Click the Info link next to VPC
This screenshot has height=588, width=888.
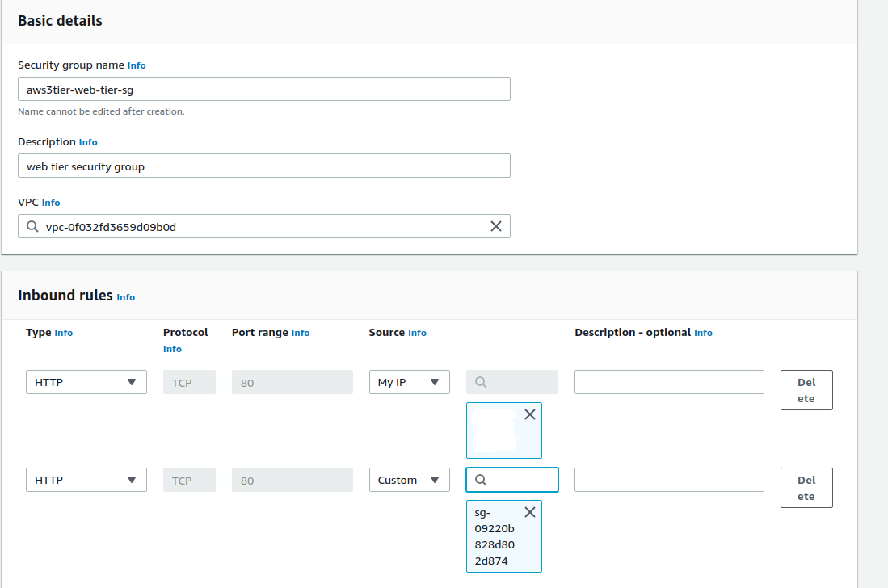click(x=51, y=202)
